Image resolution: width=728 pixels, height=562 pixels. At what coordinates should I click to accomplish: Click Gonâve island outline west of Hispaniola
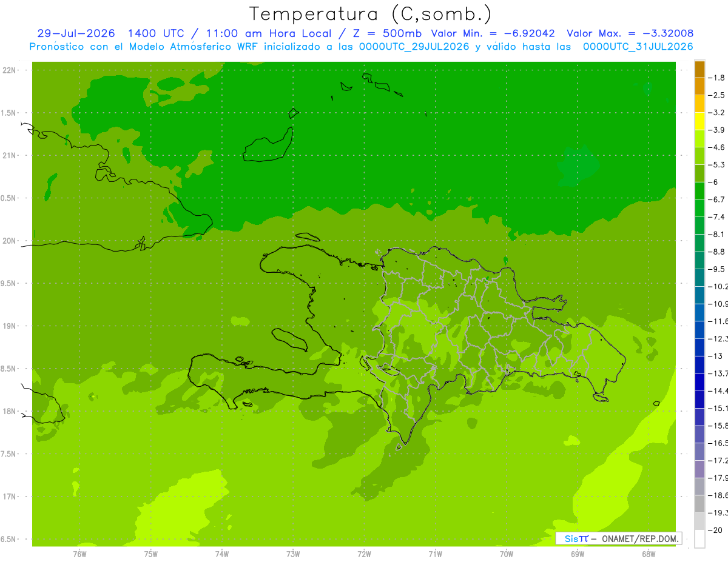(291, 339)
